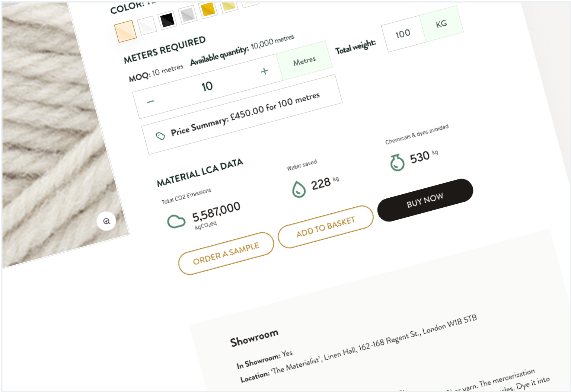Click the minus icon to decrease metres
The height and width of the screenshot is (392, 571).
tap(150, 102)
